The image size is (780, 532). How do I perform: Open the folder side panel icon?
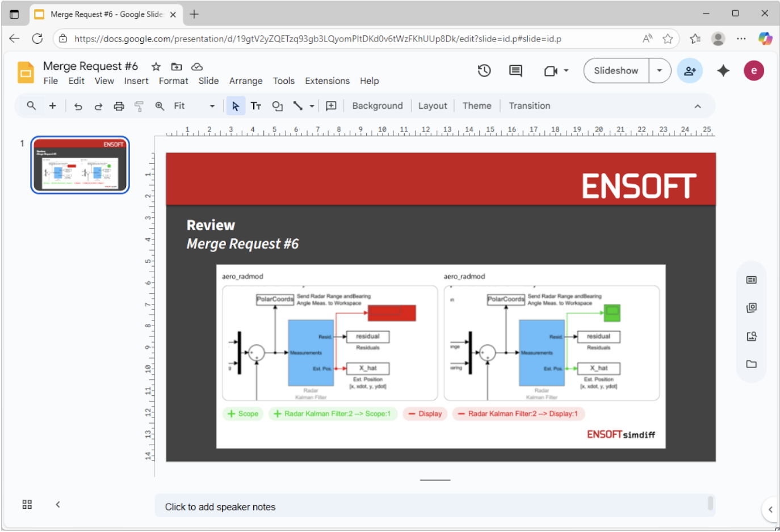pyautogui.click(x=752, y=364)
